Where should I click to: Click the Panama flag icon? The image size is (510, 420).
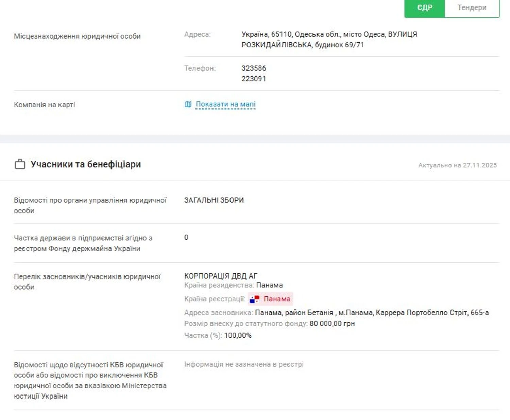click(254, 299)
